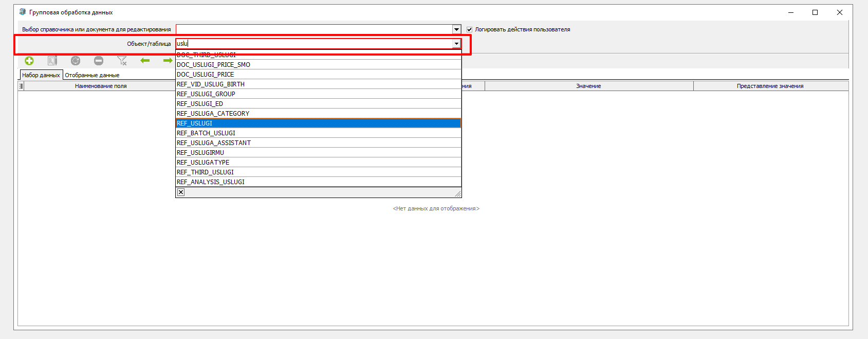
Task: Click the green right arrow icon
Action: (168, 61)
